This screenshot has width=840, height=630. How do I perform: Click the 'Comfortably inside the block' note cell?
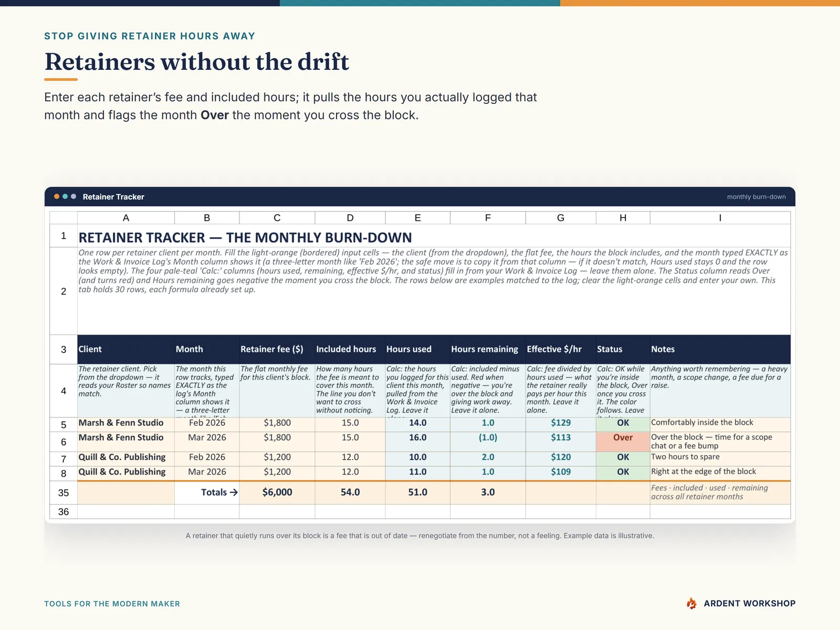point(720,424)
